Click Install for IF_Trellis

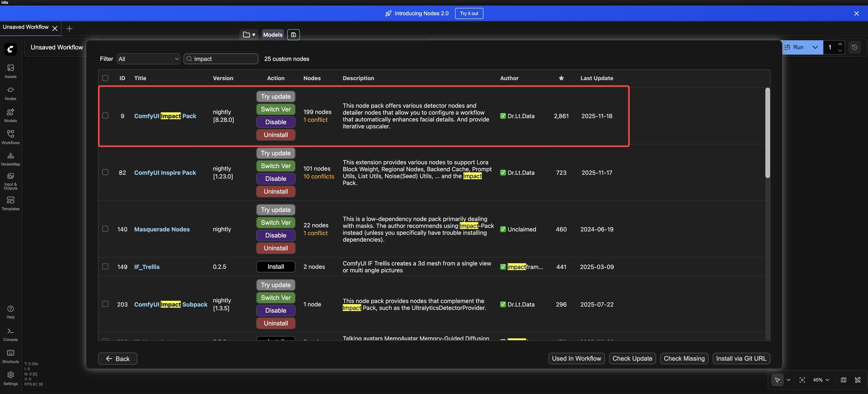click(x=276, y=267)
